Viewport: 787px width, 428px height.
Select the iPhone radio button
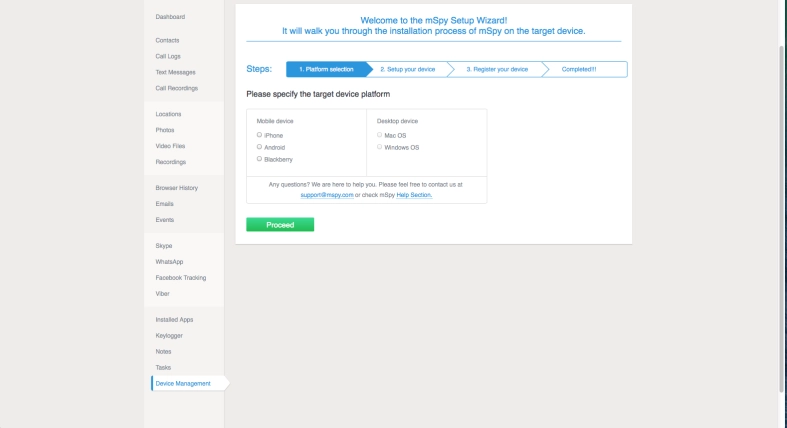coord(259,134)
